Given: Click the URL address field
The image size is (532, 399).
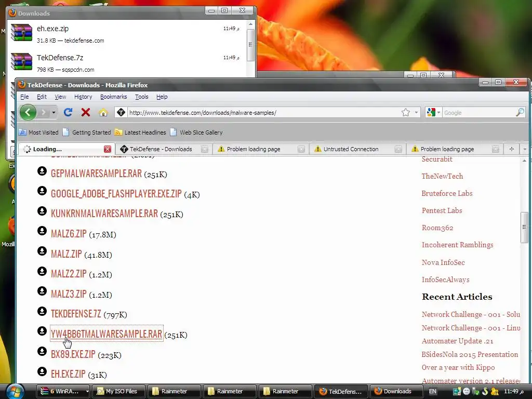Looking at the screenshot, I should 263,113.
